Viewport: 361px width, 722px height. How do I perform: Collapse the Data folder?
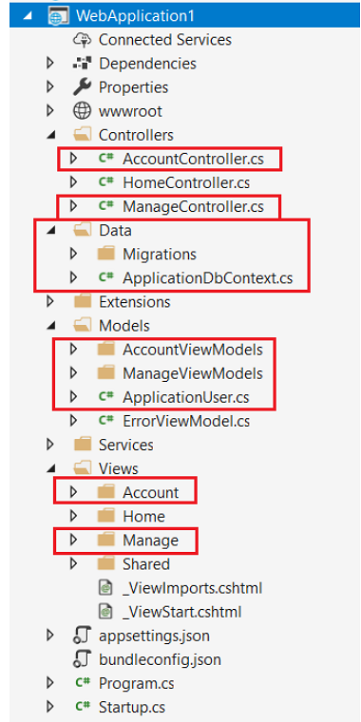51,231
